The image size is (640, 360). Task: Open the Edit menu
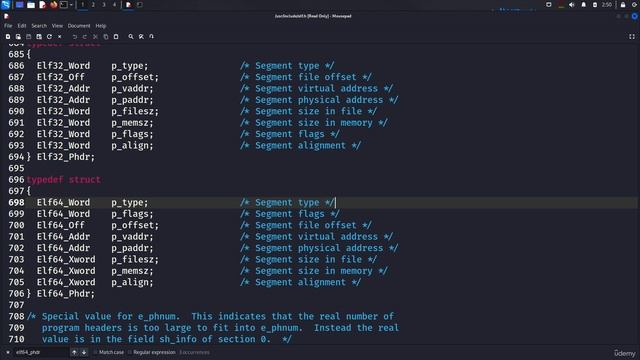(x=22, y=26)
